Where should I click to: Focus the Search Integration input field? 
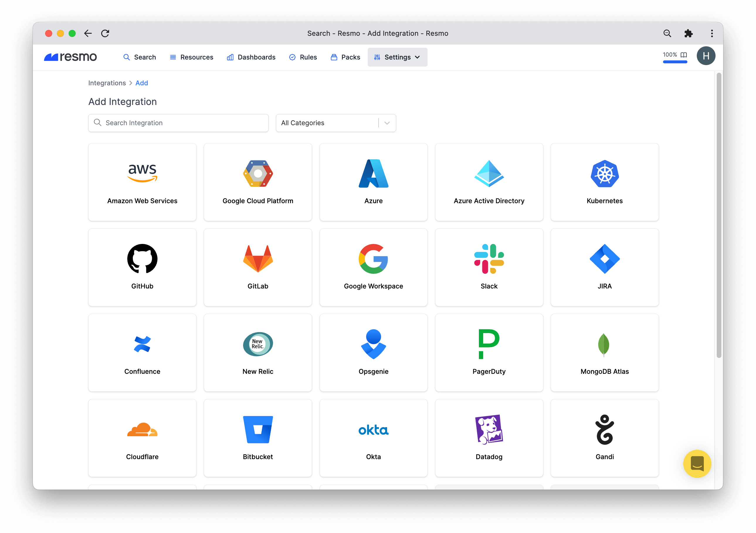pos(179,123)
